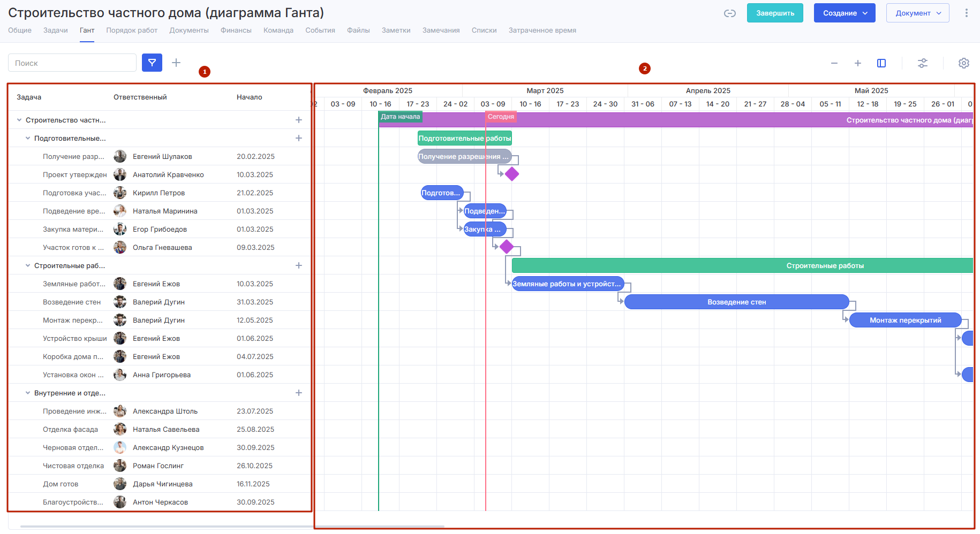Click the grey Получение разрешения bar

465,156
